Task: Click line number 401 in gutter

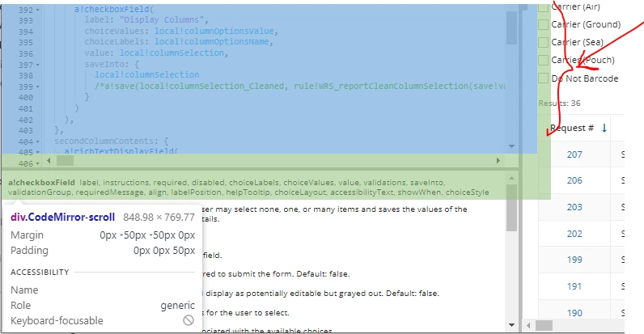Action: (25, 108)
